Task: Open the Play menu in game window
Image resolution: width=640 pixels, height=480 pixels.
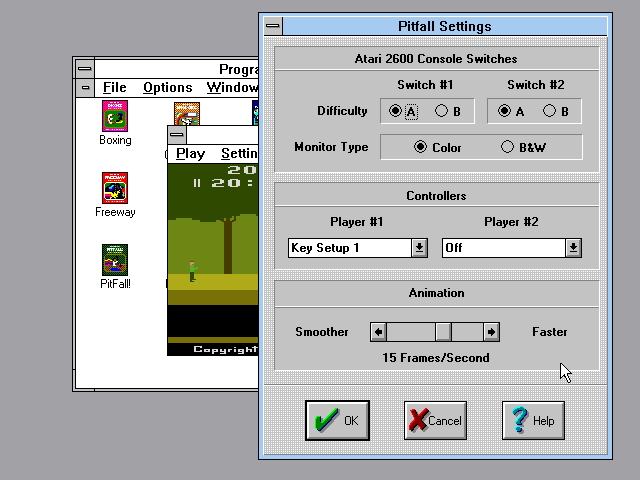Action: (190, 153)
